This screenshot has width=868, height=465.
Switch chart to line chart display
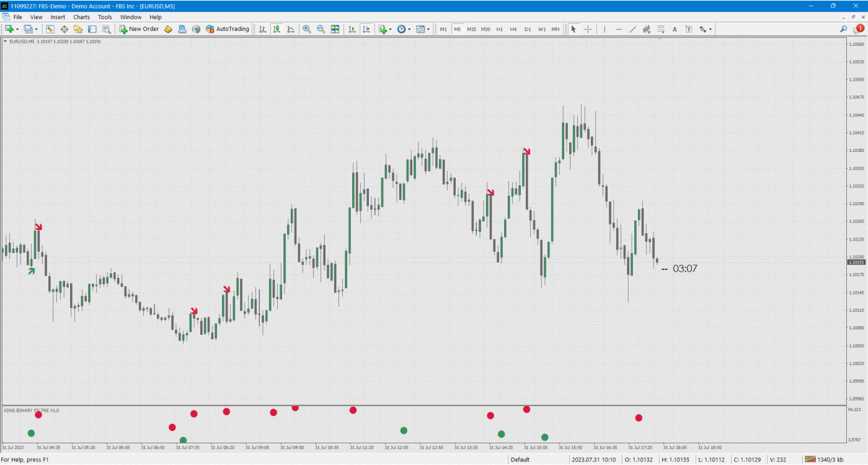pyautogui.click(x=290, y=29)
